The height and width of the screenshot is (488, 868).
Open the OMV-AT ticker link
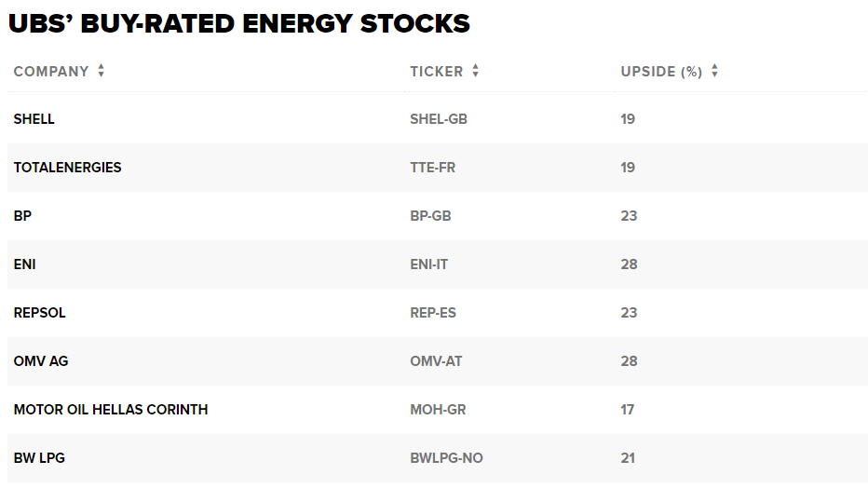[x=436, y=361]
